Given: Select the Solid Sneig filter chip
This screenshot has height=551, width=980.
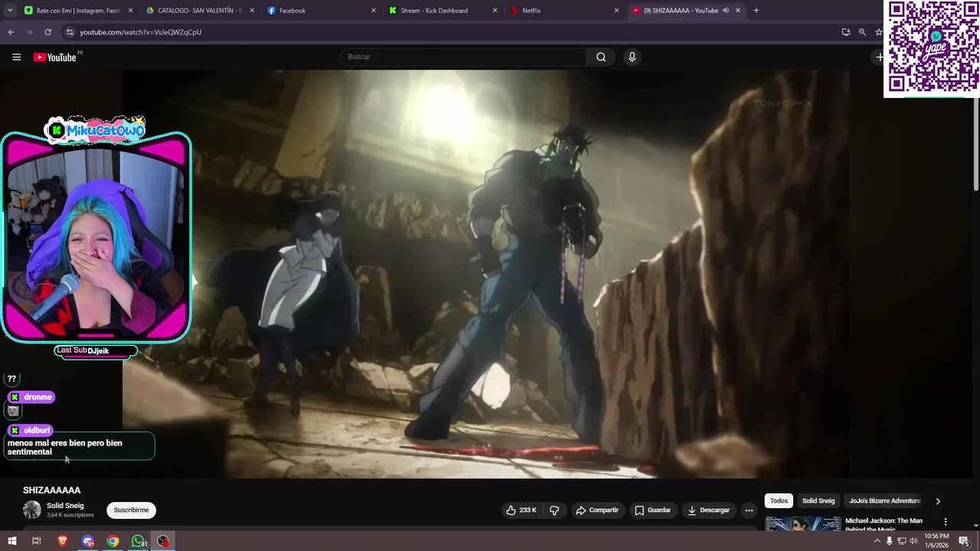Looking at the screenshot, I should [x=818, y=500].
